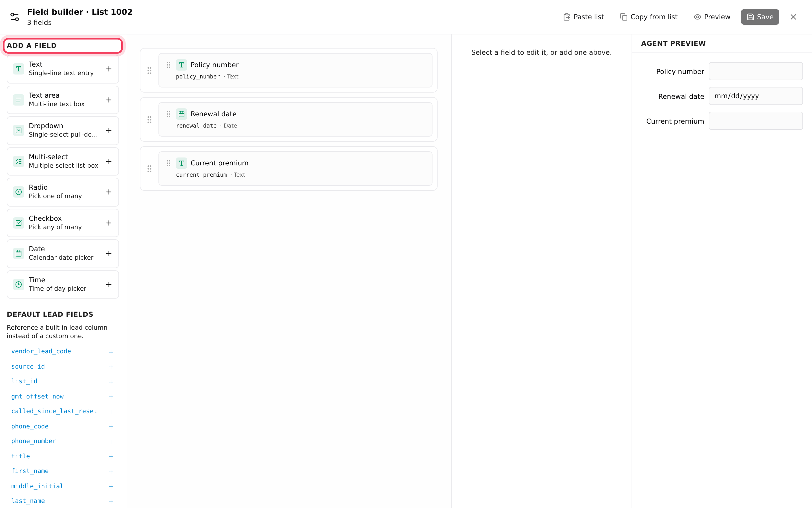Click the last_name default field link
This screenshot has height=508, width=812.
coord(28,501)
